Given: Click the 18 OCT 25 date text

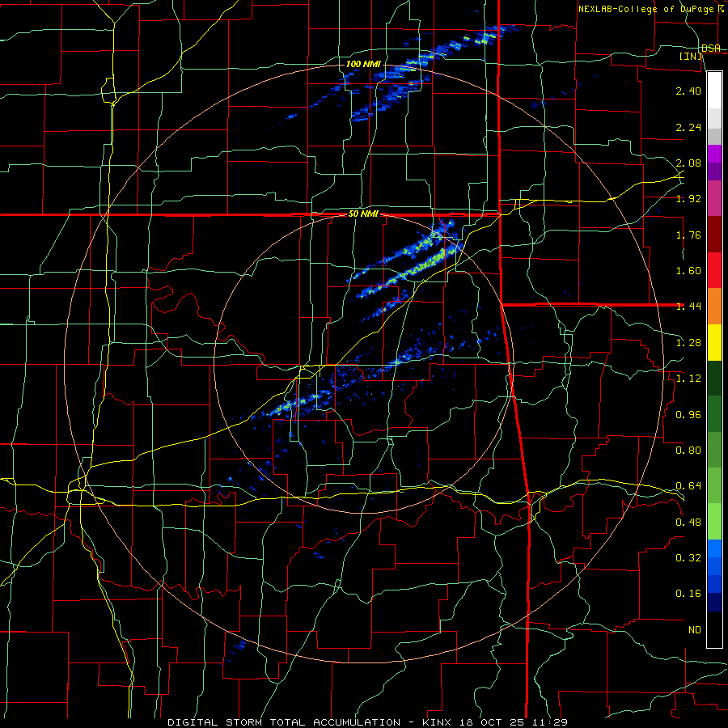Looking at the screenshot, I should pyautogui.click(x=493, y=722).
